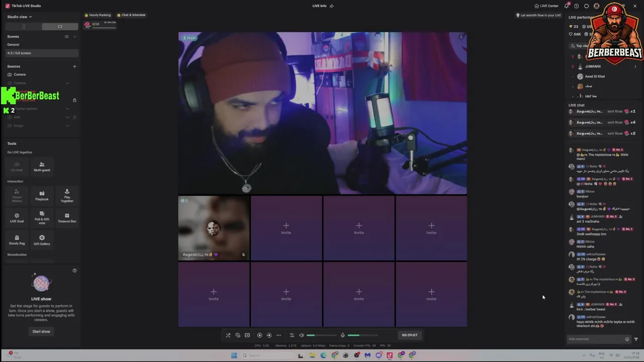
Task: Open the Play Together tool
Action: [x=67, y=196]
